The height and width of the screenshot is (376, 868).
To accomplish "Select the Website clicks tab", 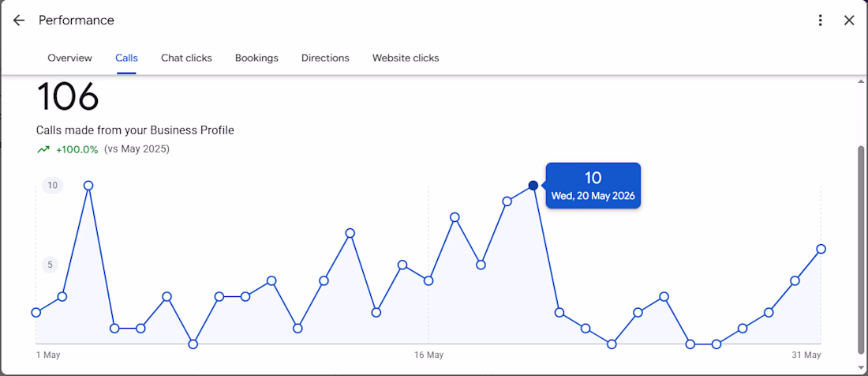I will click(x=406, y=58).
